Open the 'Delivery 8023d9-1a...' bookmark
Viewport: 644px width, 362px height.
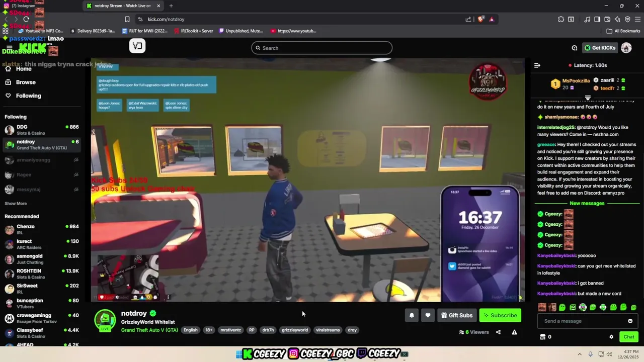click(x=93, y=31)
